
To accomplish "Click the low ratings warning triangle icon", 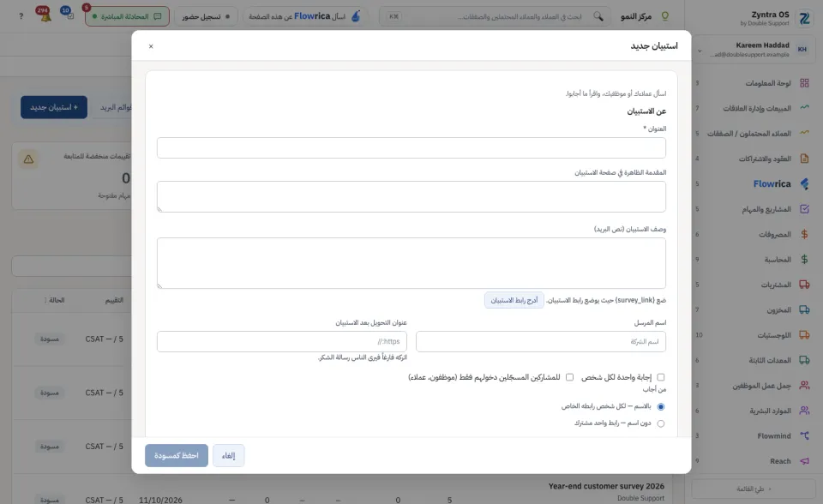I will click(x=28, y=159).
